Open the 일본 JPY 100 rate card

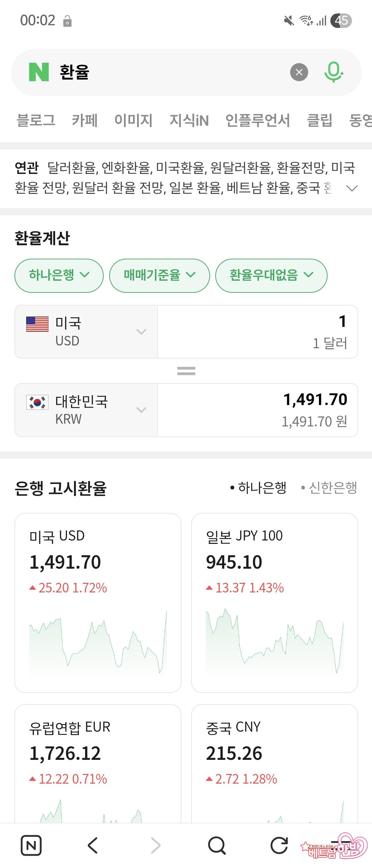click(x=275, y=602)
